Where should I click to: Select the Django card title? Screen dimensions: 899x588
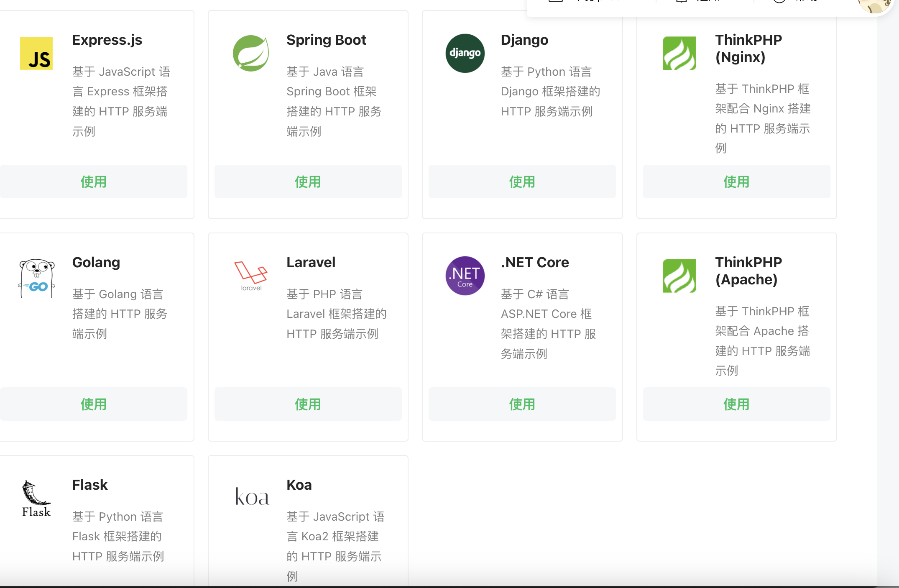(x=524, y=40)
